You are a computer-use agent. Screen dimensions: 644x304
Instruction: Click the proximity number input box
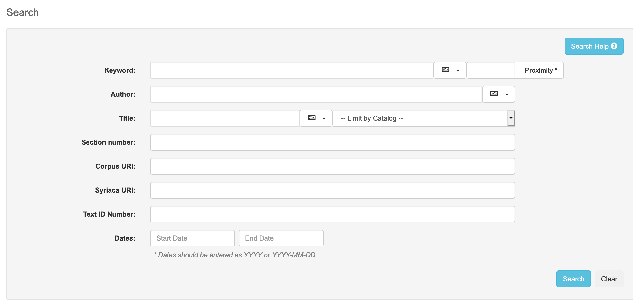pos(490,70)
